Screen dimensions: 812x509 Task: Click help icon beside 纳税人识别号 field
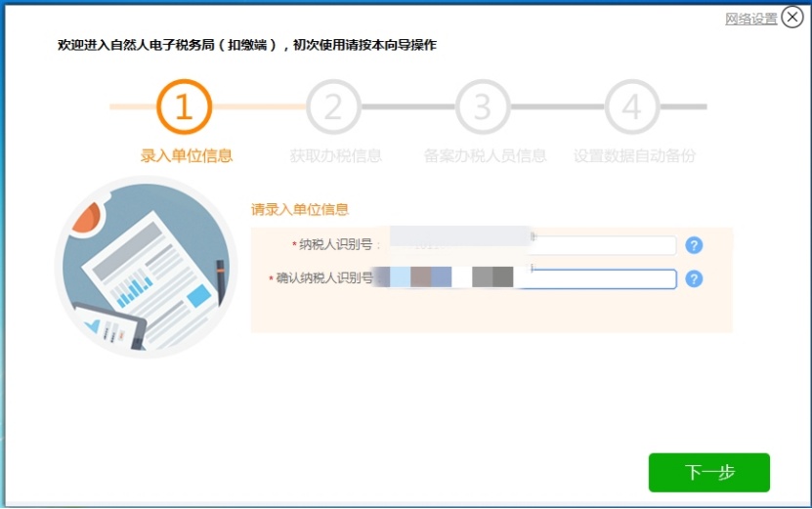click(x=694, y=245)
